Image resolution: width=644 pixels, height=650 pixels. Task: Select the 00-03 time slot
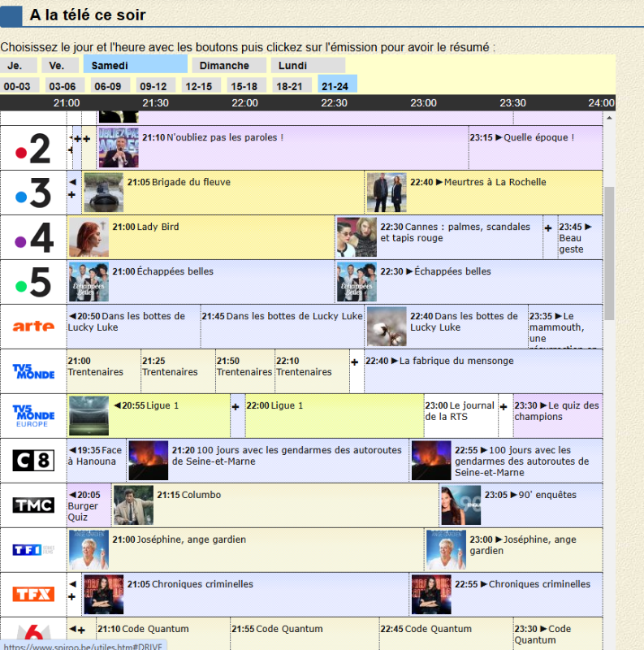(x=17, y=86)
